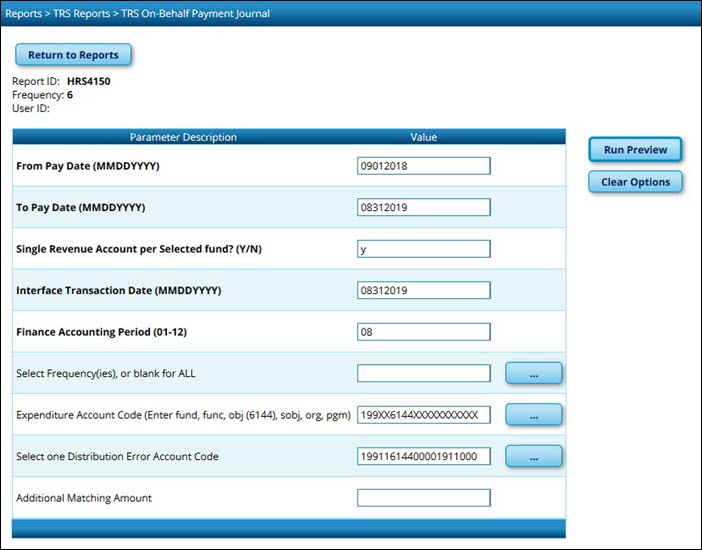Click the empty Select Frequency text box
702x550 pixels.
[x=423, y=373]
